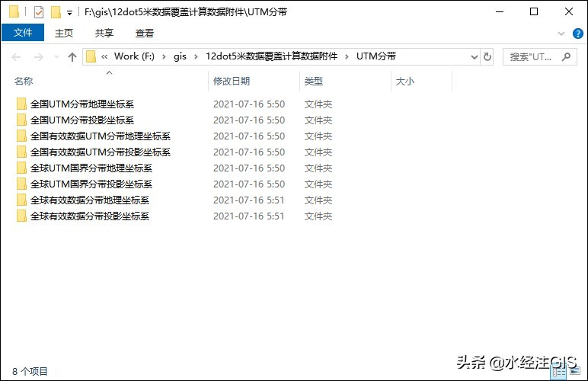This screenshot has height=381, width=588.
Task: Click the New Folder quick access icon
Action: [56, 12]
